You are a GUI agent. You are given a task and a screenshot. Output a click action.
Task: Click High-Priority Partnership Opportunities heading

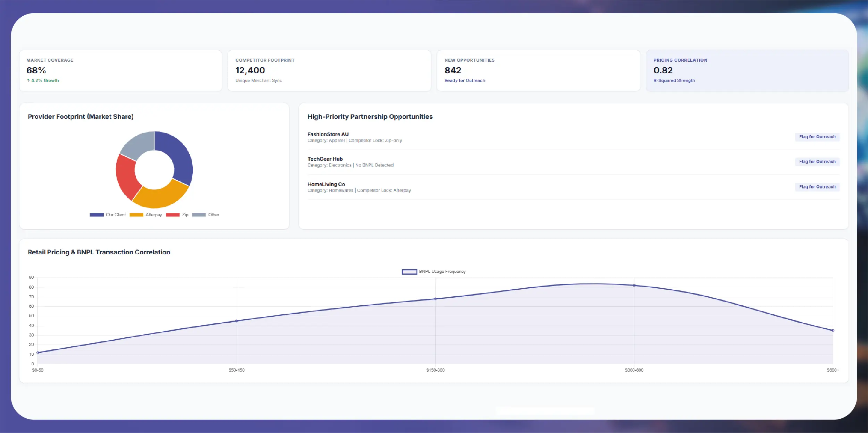(370, 117)
